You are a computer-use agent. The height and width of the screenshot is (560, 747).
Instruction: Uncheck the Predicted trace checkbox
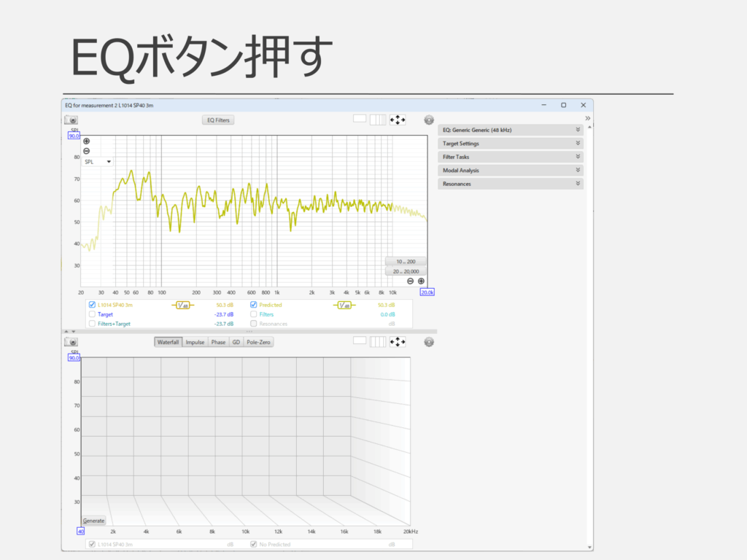coord(254,305)
